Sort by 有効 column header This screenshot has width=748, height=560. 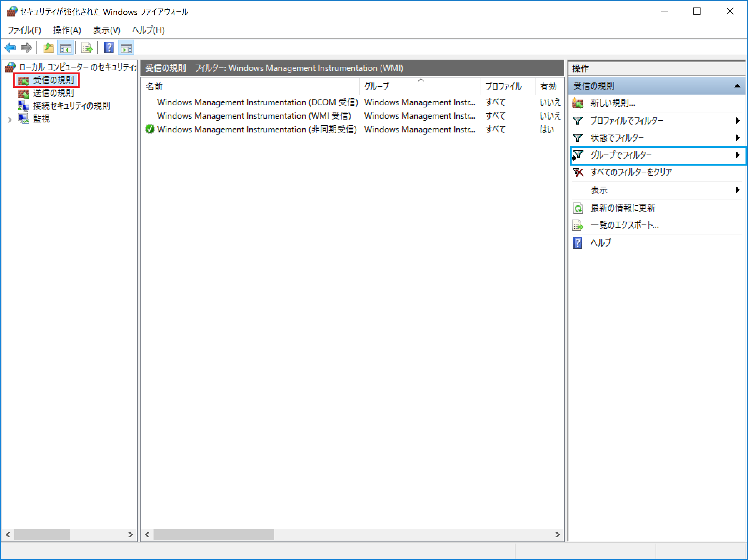549,86
